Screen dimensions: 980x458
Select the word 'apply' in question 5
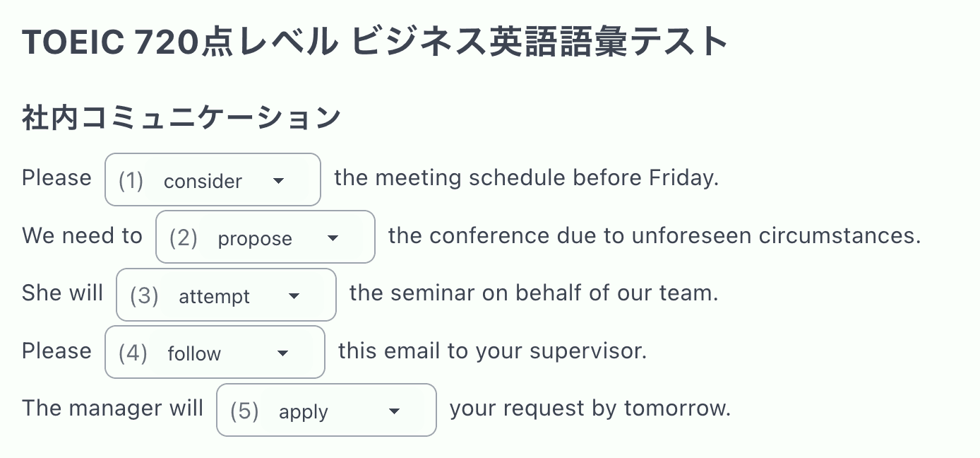pos(303,411)
